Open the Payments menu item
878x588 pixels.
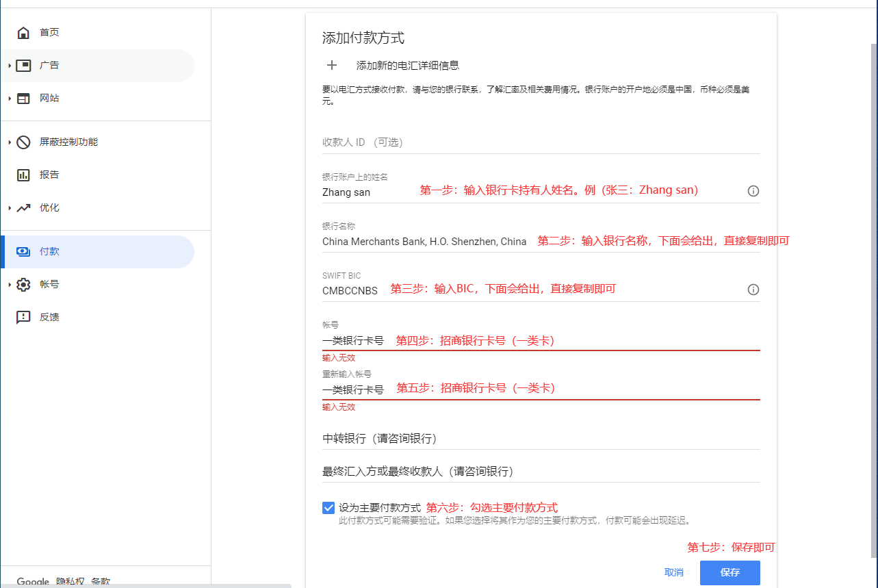49,252
